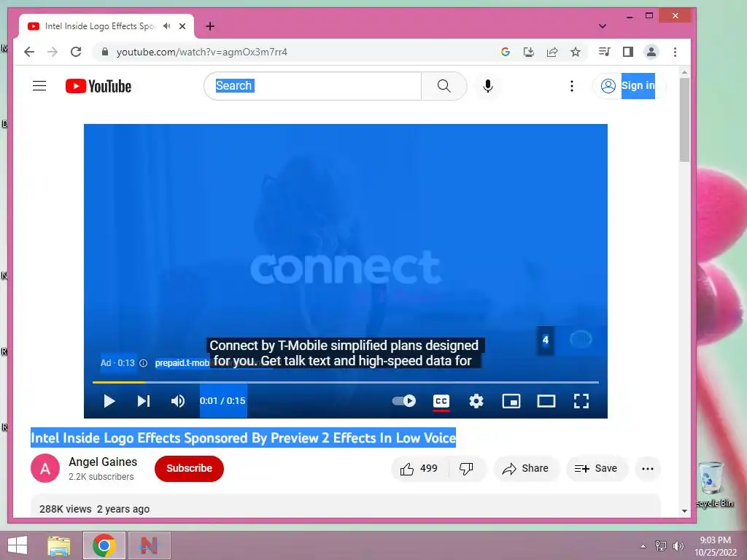Open the N app taskbar icon

click(149, 545)
